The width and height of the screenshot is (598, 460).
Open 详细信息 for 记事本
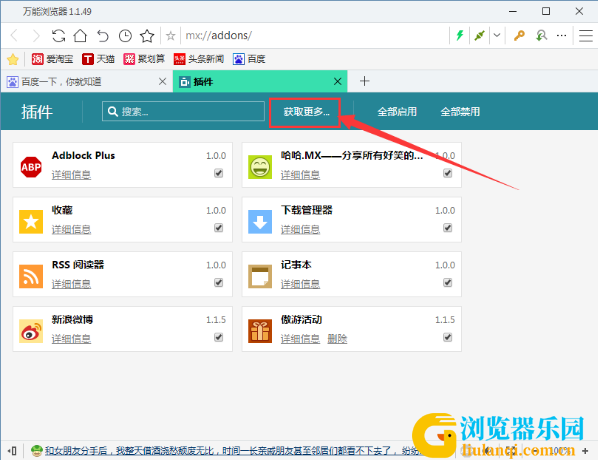(301, 284)
